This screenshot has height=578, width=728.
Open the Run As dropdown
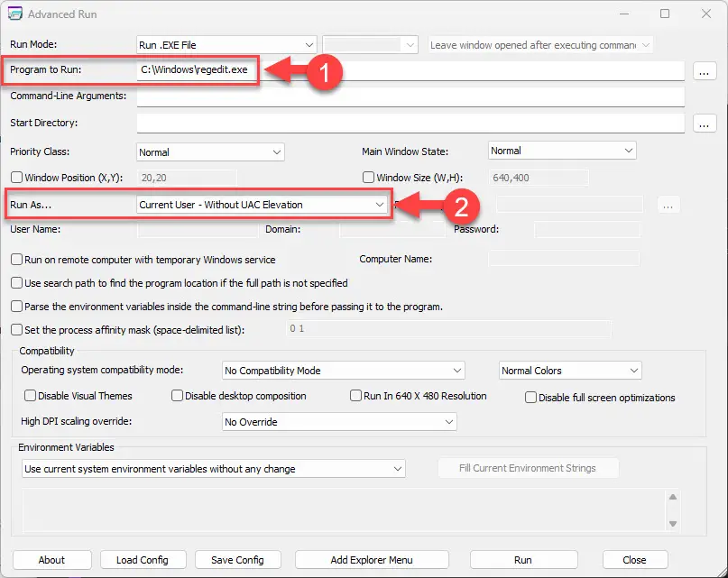click(x=262, y=205)
